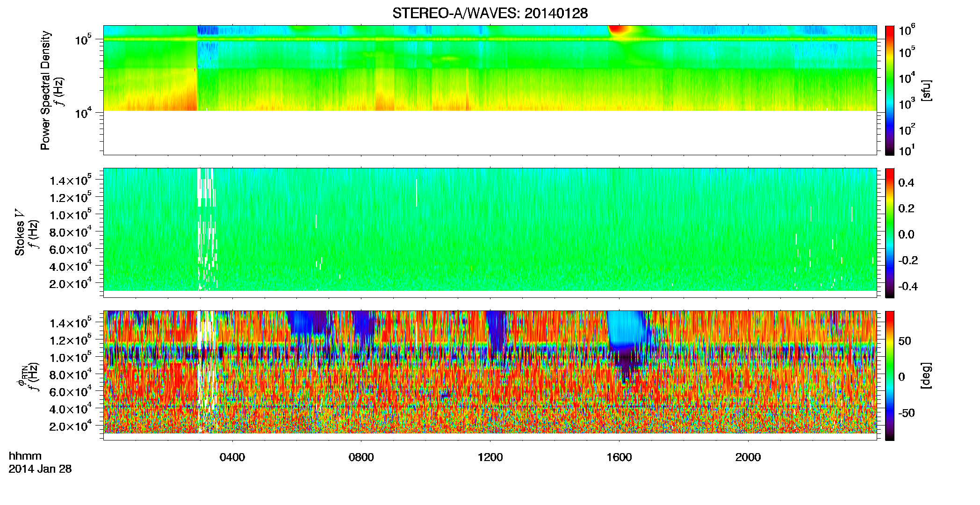Click the 10^1 label on the sfu colorbar
Viewport: 980px width, 505px height.
point(907,151)
